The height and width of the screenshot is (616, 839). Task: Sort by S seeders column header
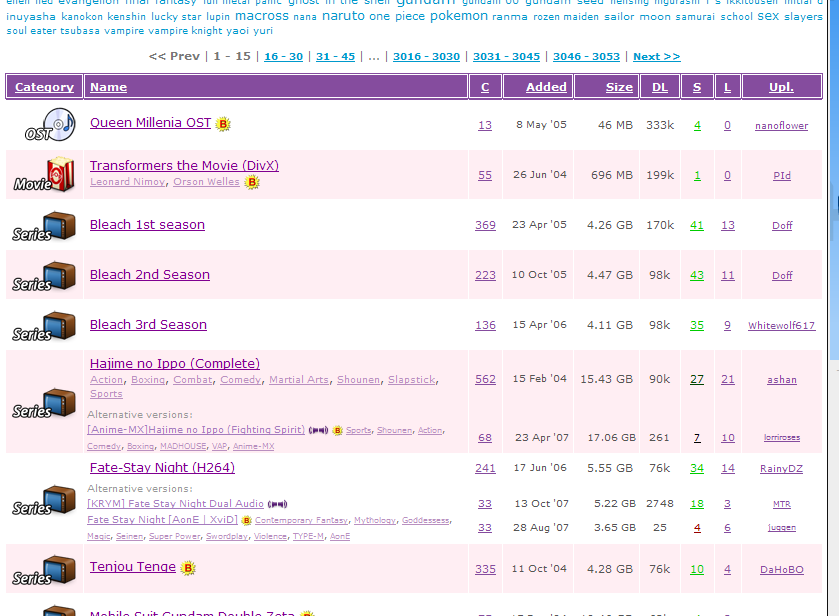697,87
